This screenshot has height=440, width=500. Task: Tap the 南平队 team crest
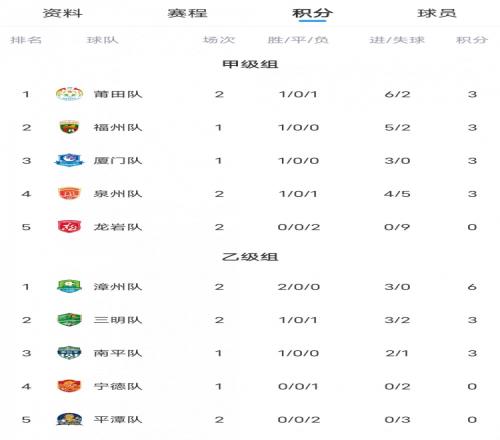[x=69, y=353]
